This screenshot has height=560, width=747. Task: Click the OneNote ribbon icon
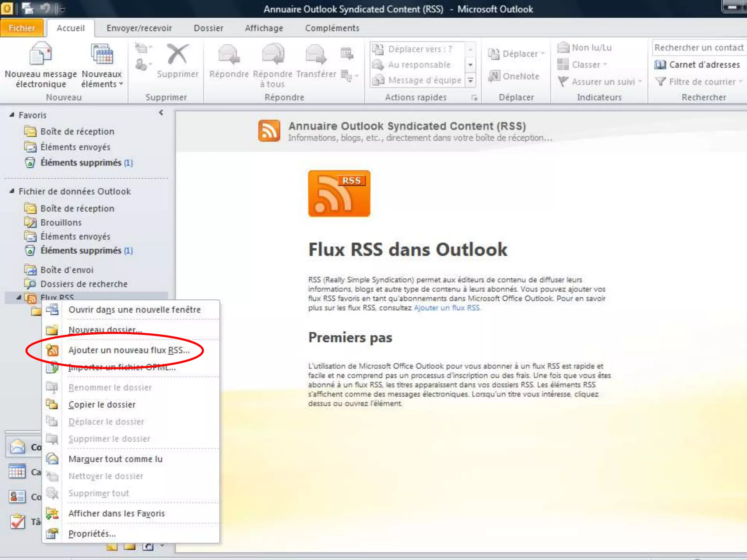tap(494, 76)
